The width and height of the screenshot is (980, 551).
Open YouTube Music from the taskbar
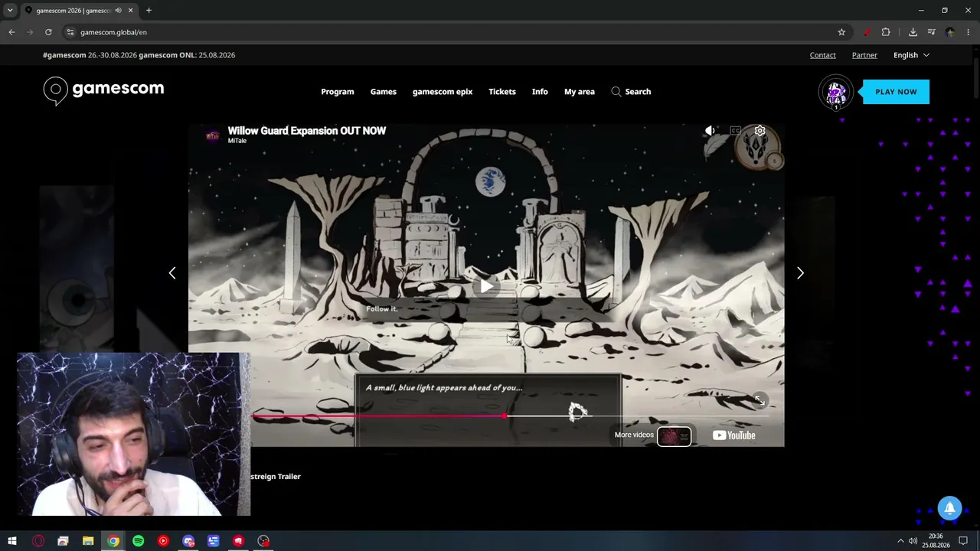click(163, 541)
